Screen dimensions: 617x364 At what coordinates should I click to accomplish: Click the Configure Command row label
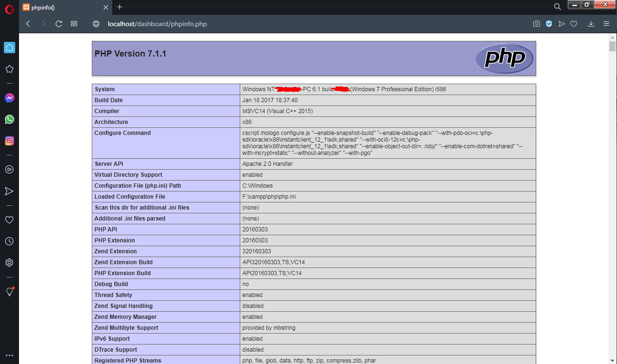[123, 133]
